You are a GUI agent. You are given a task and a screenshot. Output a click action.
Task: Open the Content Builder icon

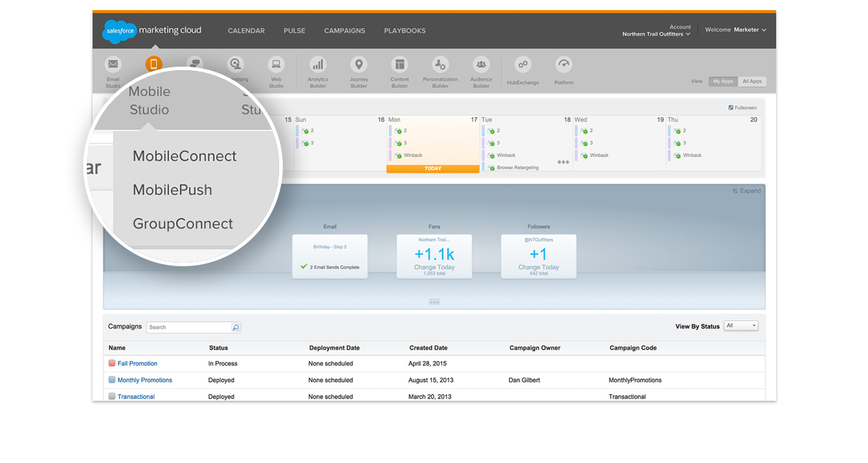click(399, 64)
